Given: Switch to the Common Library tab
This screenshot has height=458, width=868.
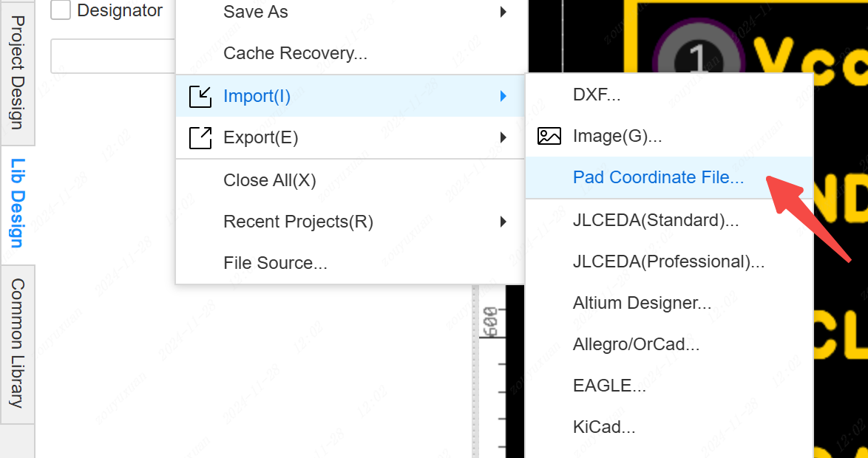Looking at the screenshot, I should (x=17, y=343).
